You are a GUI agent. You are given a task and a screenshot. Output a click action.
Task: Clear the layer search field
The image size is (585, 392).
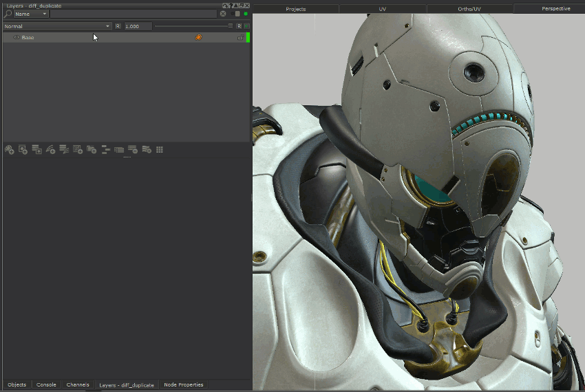click(x=223, y=14)
